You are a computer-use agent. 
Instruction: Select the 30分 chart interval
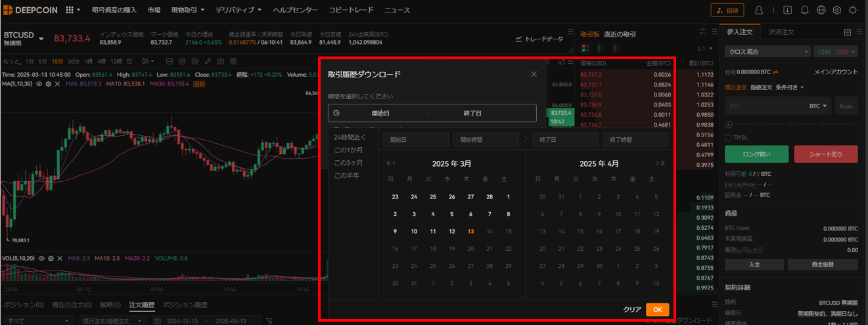[x=74, y=61]
